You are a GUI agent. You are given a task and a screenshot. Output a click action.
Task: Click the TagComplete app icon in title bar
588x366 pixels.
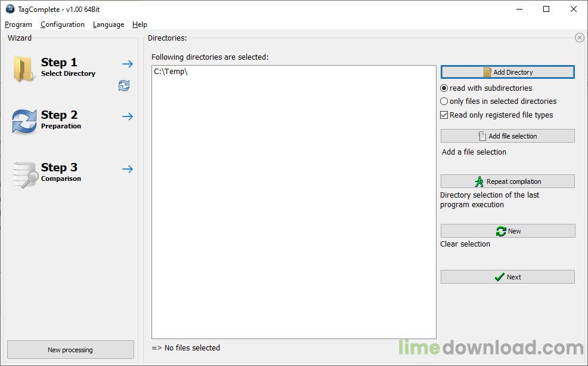[x=10, y=9]
